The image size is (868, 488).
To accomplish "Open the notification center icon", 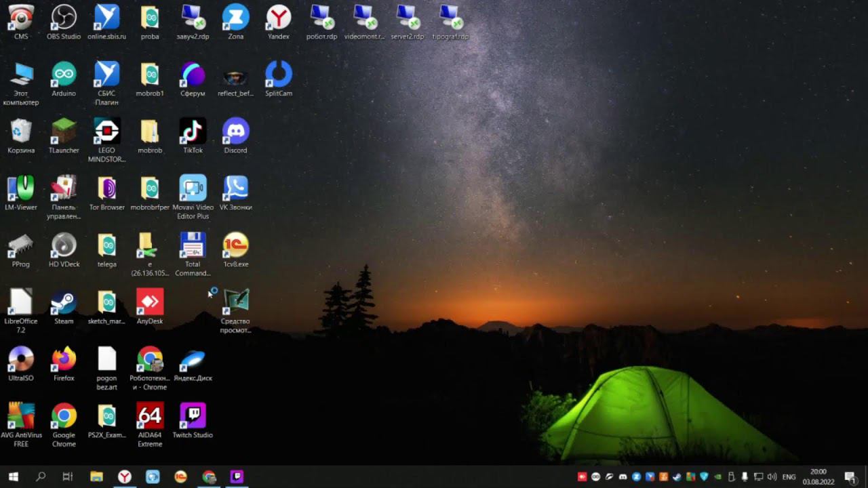I will tap(850, 477).
